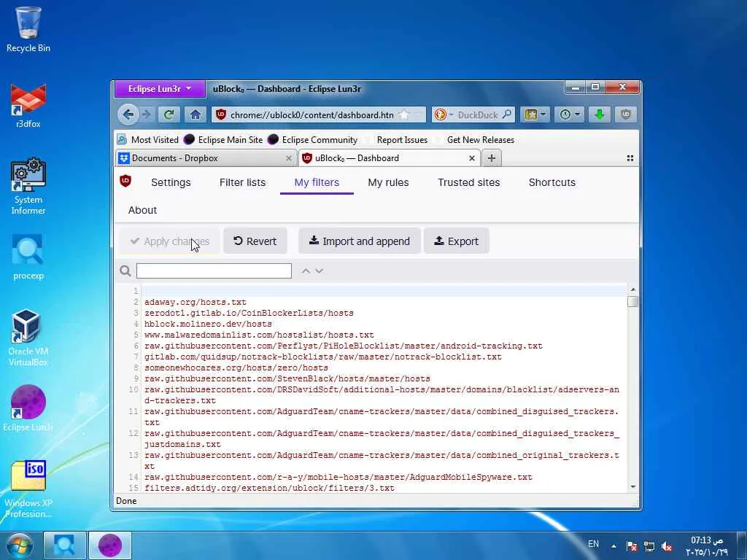
Task: Select the r3dfox desktop shortcut
Action: [28, 106]
